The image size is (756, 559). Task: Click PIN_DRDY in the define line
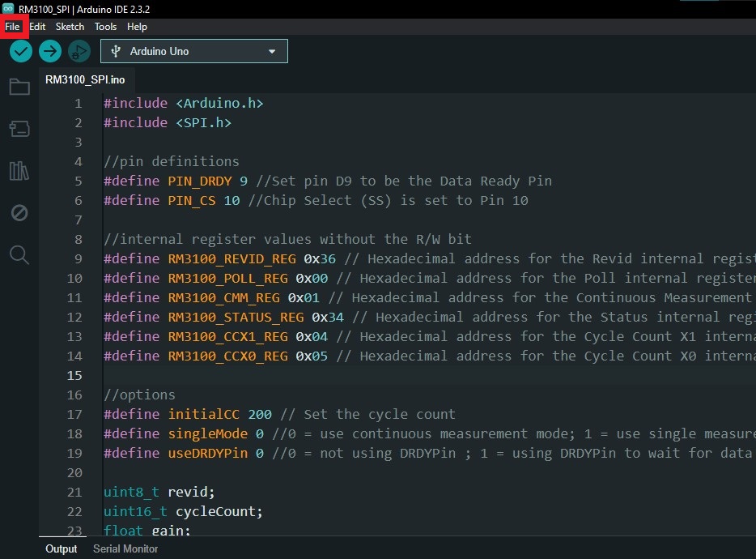point(200,181)
